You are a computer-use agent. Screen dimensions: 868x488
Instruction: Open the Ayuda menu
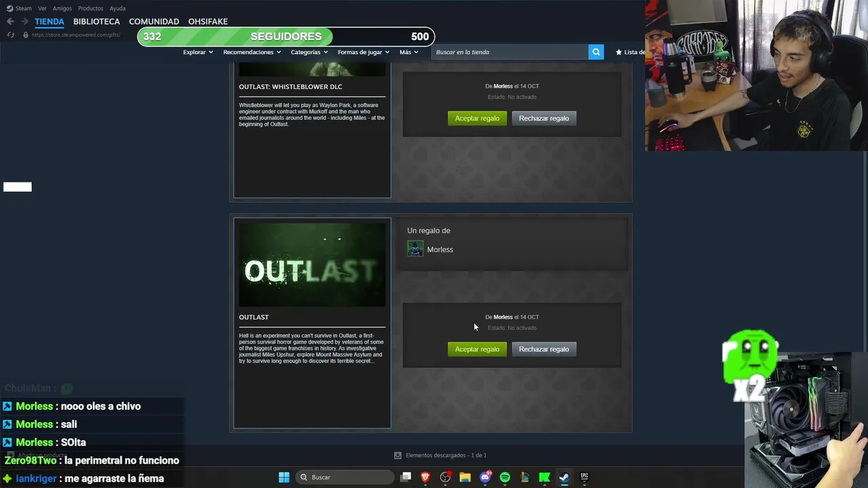(x=117, y=8)
